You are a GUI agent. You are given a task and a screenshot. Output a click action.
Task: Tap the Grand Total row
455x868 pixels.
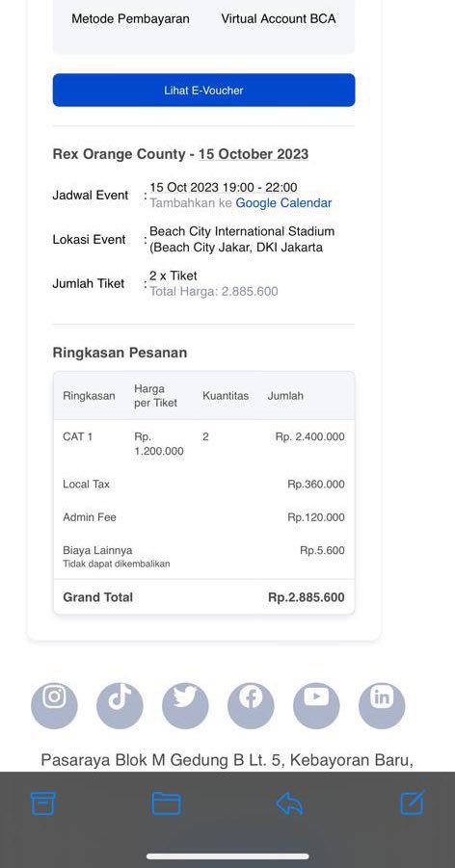pyautogui.click(x=204, y=597)
